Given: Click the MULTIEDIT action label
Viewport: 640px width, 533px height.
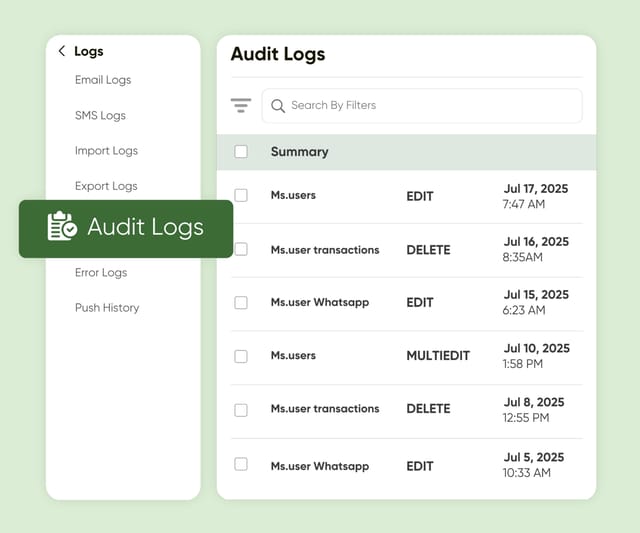Looking at the screenshot, I should coord(438,356).
